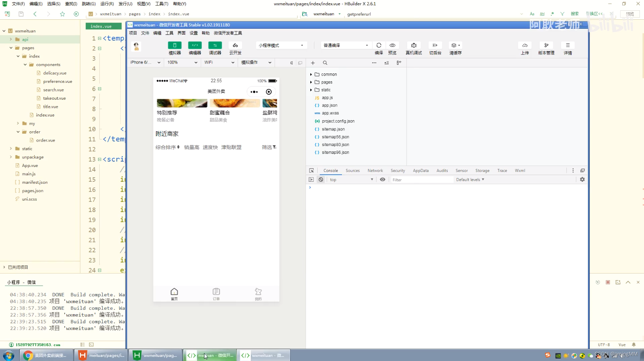Open the mini program mode (小程序模式) dropdown

point(281,45)
